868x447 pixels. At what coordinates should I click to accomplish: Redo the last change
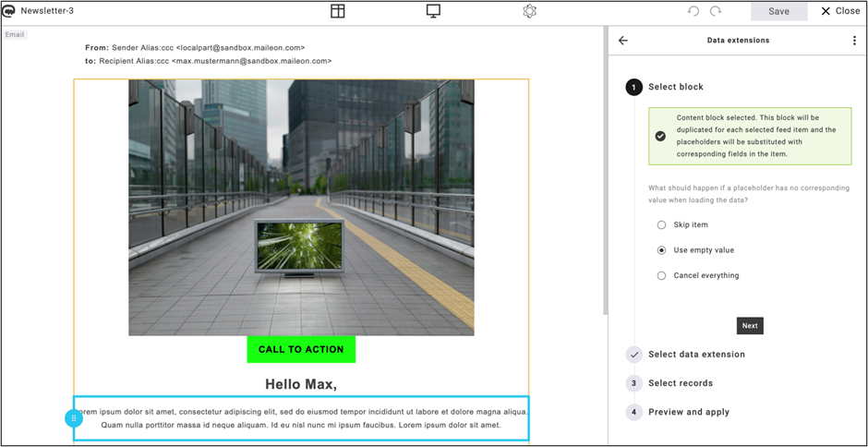point(716,11)
